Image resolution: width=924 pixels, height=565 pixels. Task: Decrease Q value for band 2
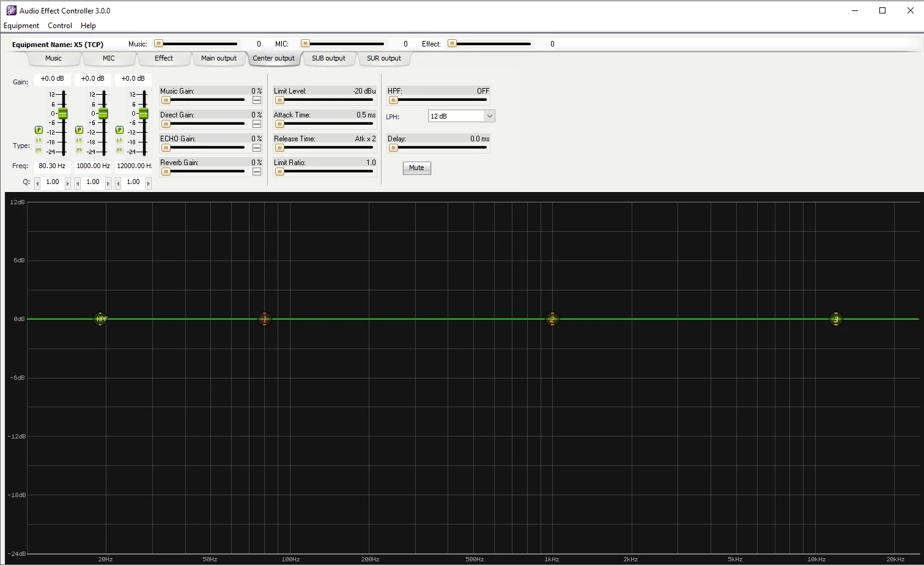point(78,183)
